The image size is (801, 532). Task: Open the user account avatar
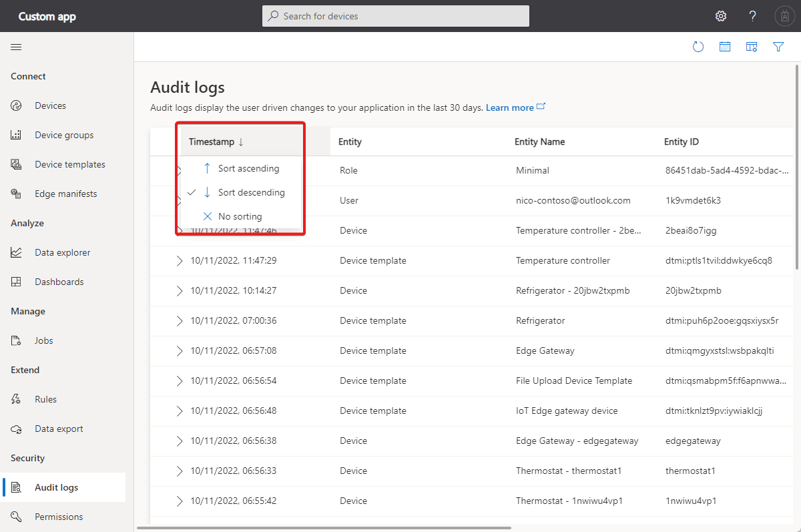784,16
